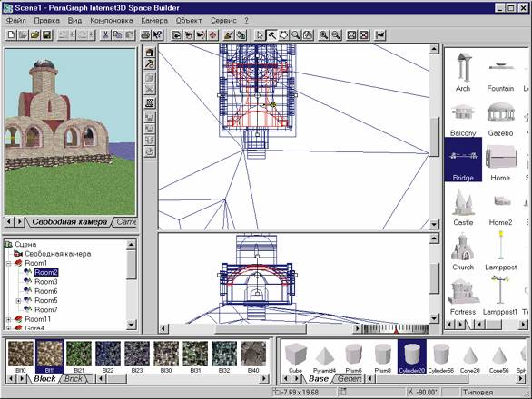The height and width of the screenshot is (399, 532).
Task: Select the magnifying glass tool in toolbar
Action: coord(296,35)
